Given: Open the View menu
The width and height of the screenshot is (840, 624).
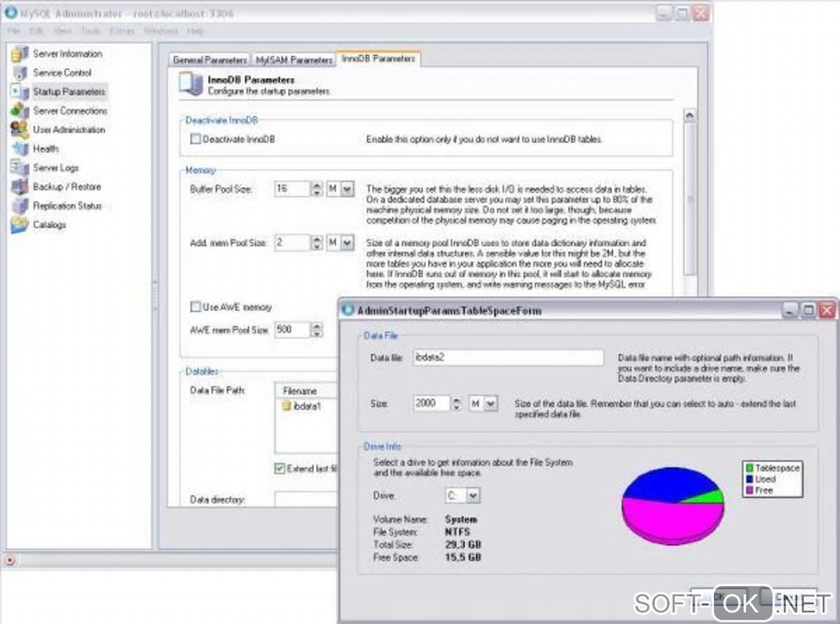Looking at the screenshot, I should click(x=62, y=31).
